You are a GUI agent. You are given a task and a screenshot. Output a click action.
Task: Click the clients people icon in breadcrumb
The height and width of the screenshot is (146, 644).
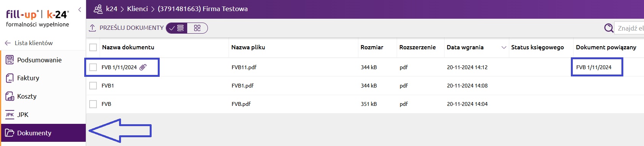coord(98,9)
